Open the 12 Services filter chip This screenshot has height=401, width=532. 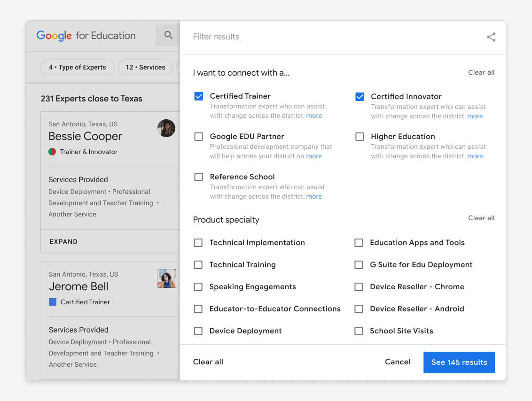coord(145,67)
